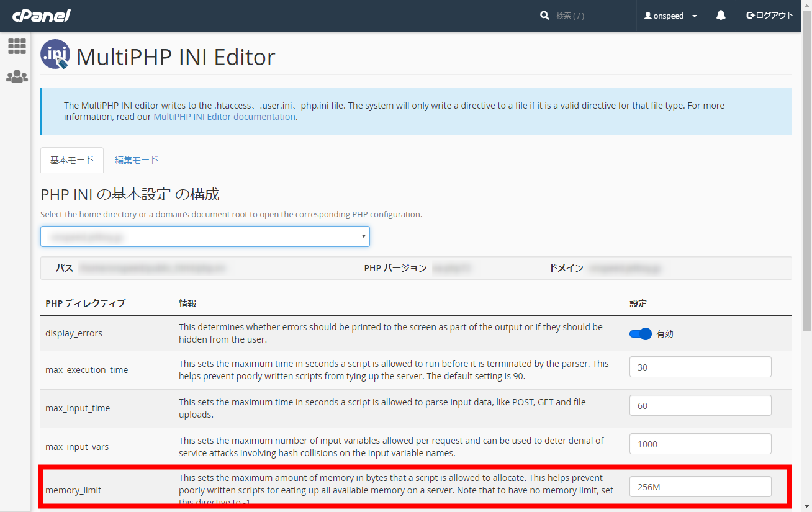The width and height of the screenshot is (812, 512).
Task: Click the max_input_vars value field
Action: point(700,444)
